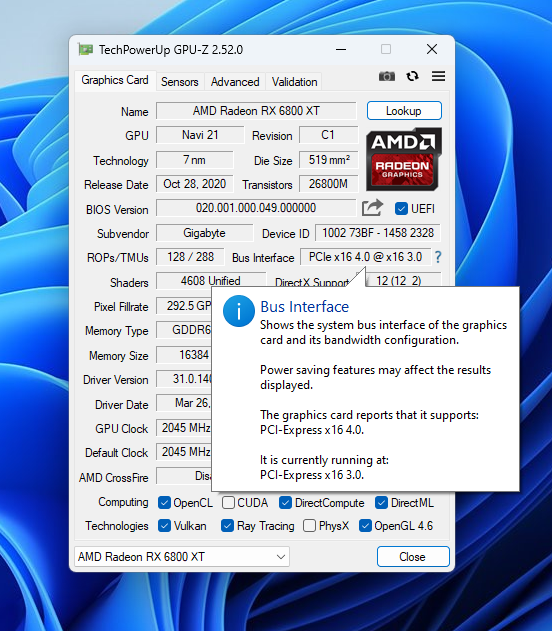Click the BIOS share/export arrow icon

pos(372,208)
